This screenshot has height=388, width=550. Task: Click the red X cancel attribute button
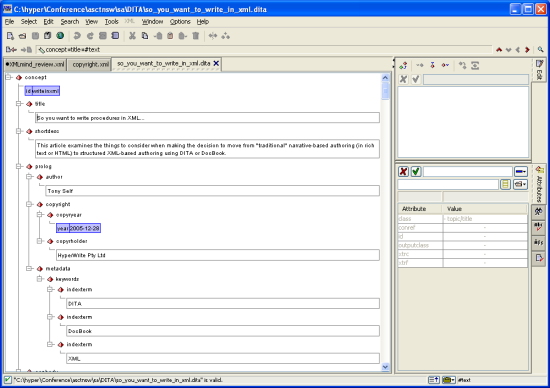coord(403,172)
